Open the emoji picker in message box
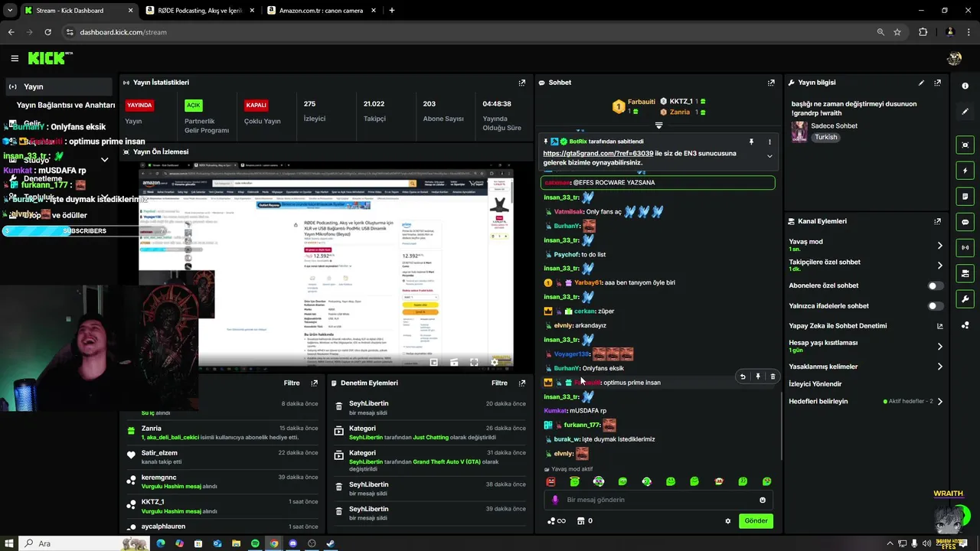Screen dimensions: 980x551 tap(763, 500)
